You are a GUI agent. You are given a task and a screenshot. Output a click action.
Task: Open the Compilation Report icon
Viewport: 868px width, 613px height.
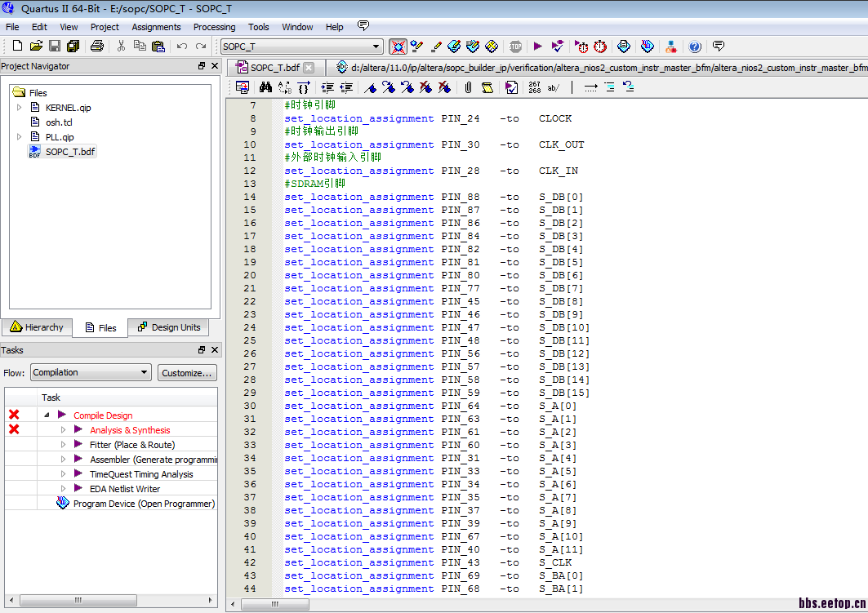[624, 47]
